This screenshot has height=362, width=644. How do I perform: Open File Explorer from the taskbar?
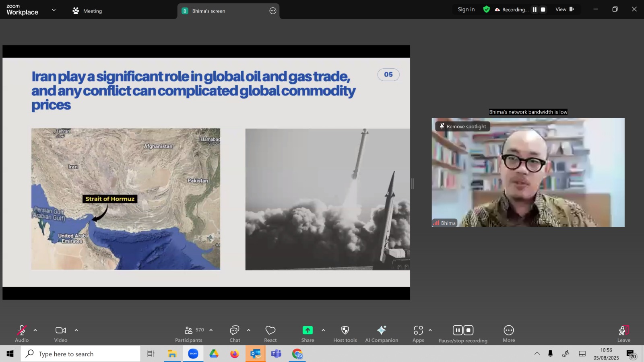pyautogui.click(x=172, y=354)
